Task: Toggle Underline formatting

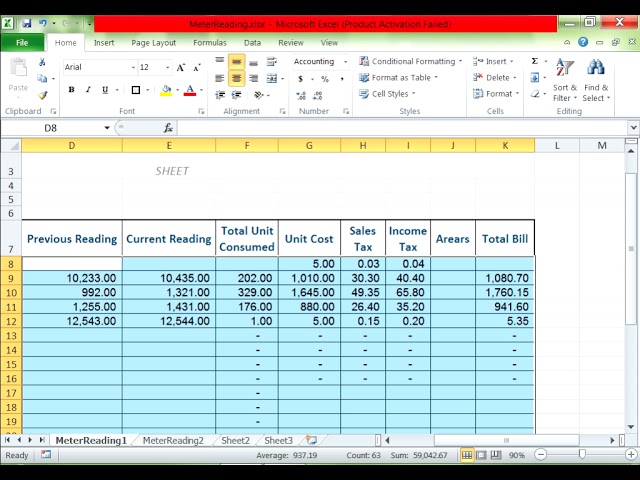Action: pyautogui.click(x=105, y=90)
